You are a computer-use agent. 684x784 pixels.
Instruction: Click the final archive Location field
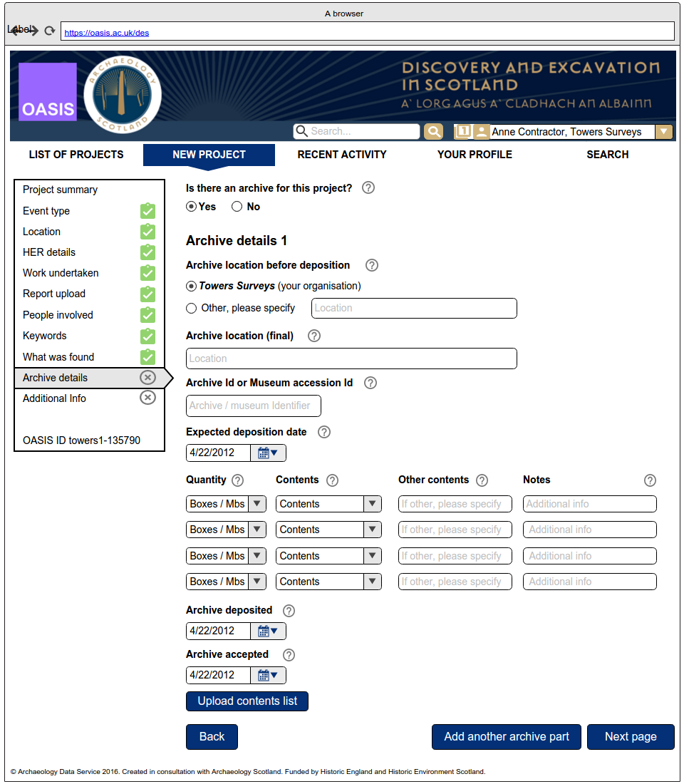click(351, 359)
